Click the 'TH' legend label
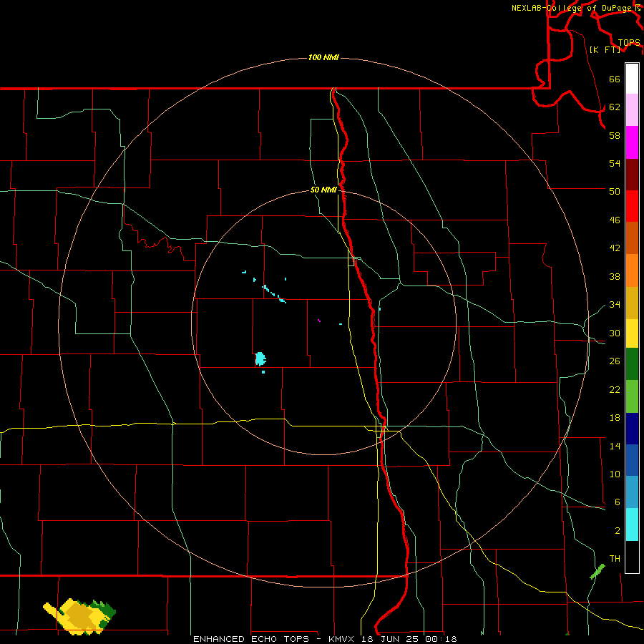The image size is (644, 644). click(x=615, y=558)
